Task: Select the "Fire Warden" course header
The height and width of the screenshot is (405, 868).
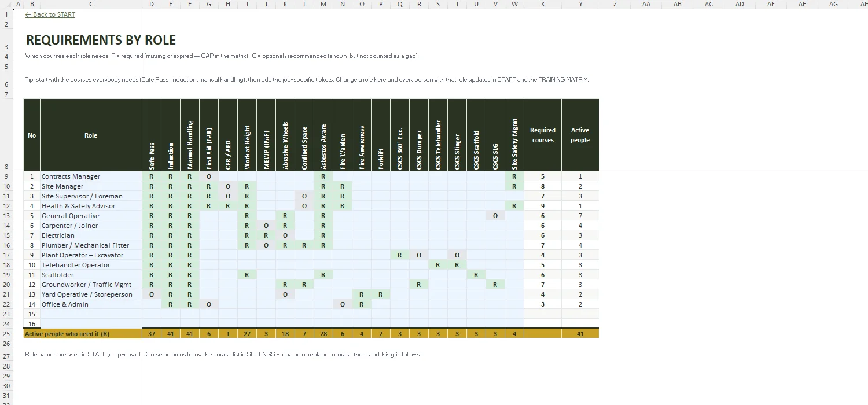Action: [343, 135]
